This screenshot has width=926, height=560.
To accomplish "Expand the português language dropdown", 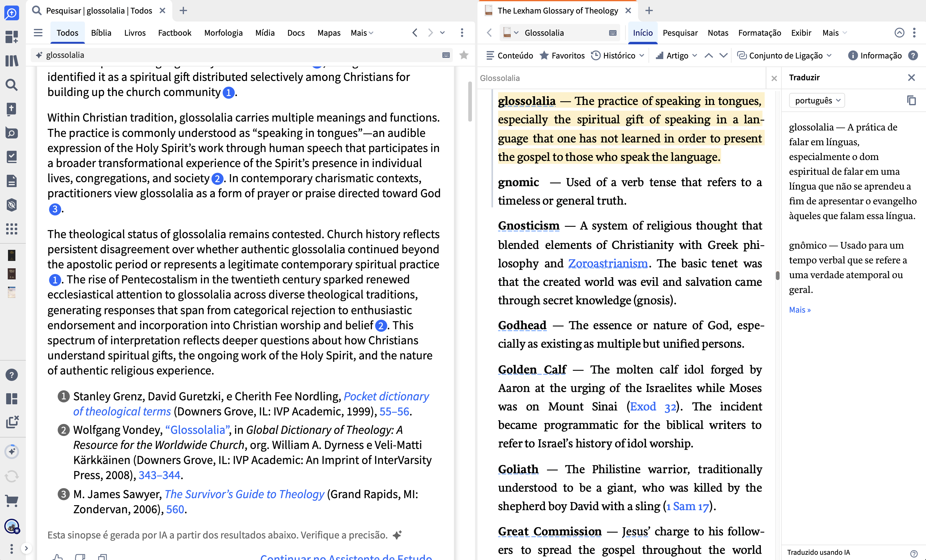I will coord(817,100).
